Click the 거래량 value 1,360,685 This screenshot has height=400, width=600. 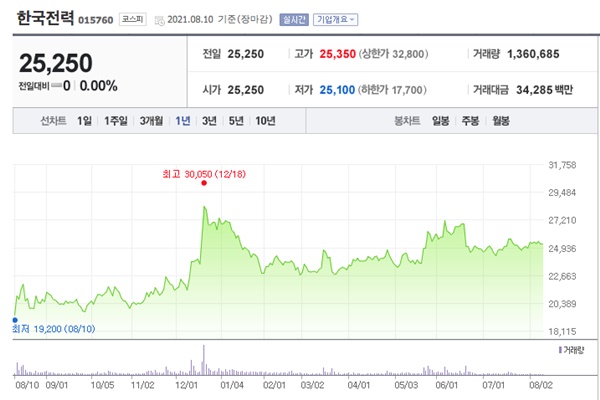(x=533, y=54)
